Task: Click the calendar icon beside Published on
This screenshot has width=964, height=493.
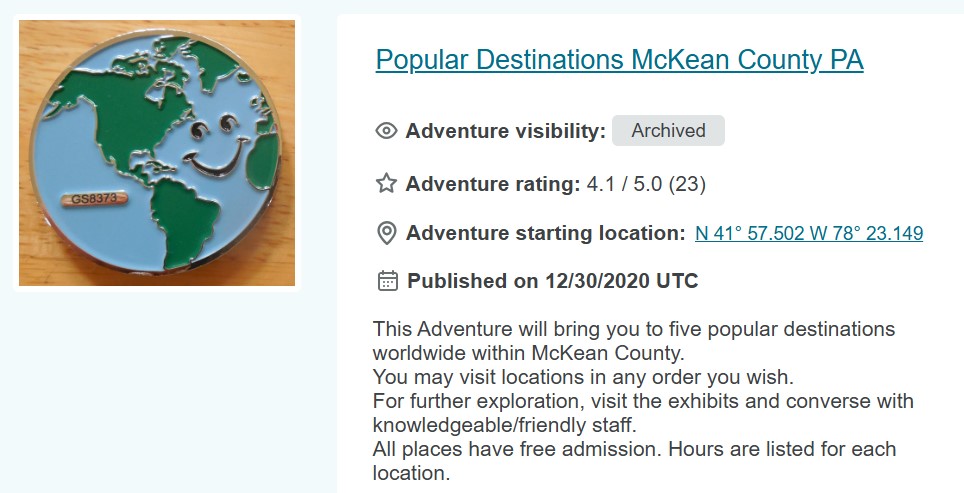Action: [x=387, y=281]
